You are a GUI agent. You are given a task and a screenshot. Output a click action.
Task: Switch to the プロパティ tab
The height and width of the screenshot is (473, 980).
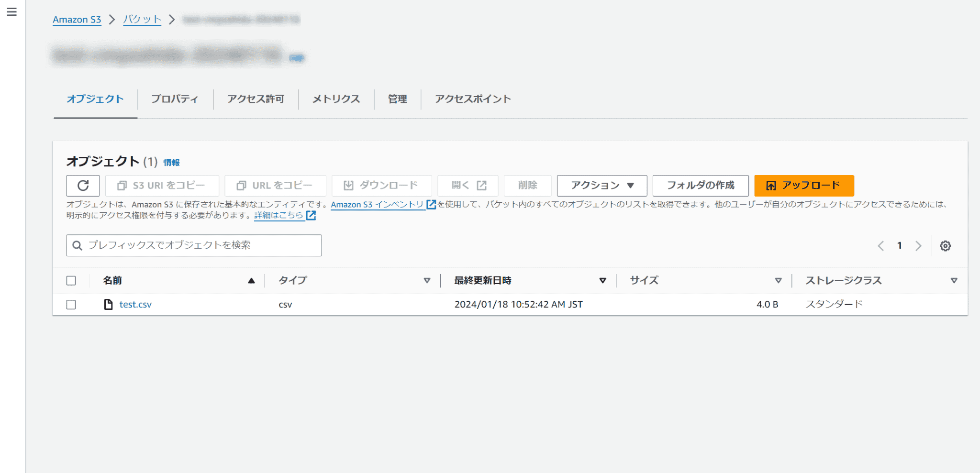(175, 99)
